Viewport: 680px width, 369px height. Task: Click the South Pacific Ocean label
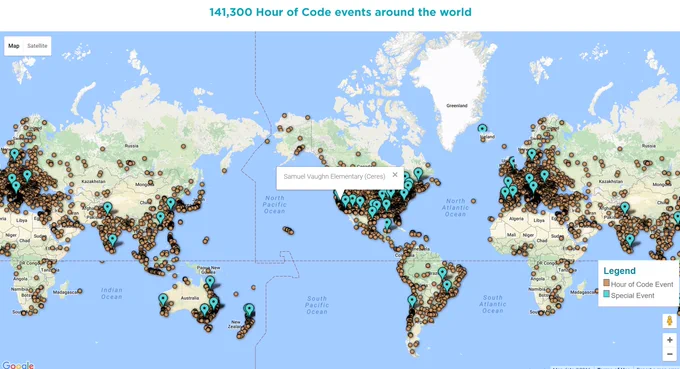(317, 305)
